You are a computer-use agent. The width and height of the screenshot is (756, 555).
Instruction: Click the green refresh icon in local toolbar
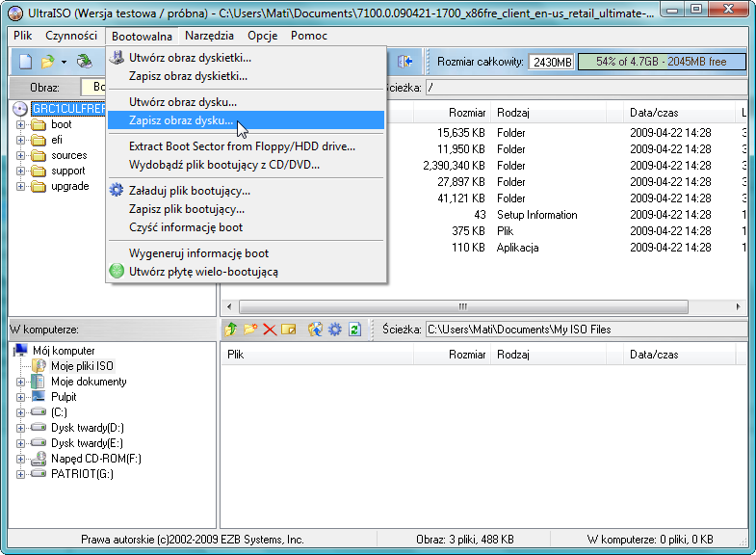coord(354,330)
